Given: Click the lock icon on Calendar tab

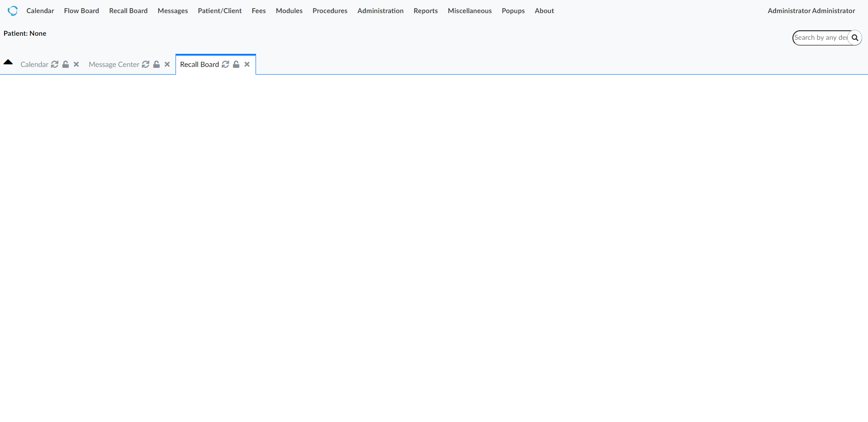Looking at the screenshot, I should click(x=66, y=64).
